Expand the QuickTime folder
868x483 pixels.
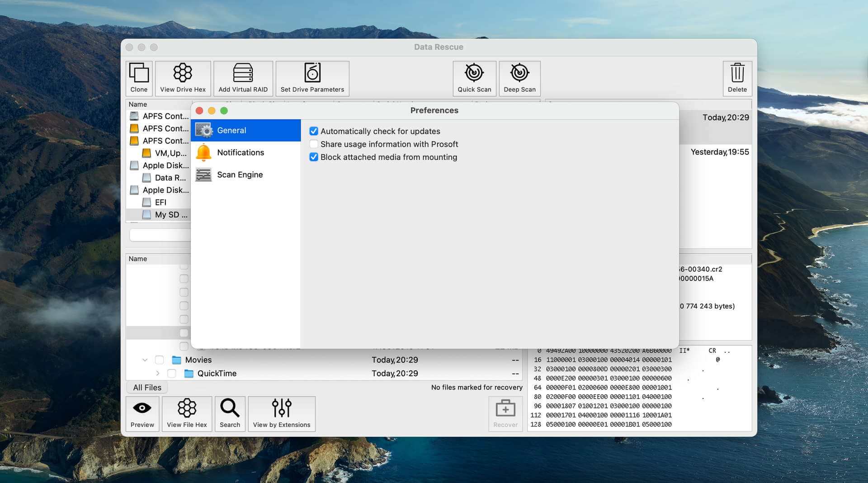157,374
